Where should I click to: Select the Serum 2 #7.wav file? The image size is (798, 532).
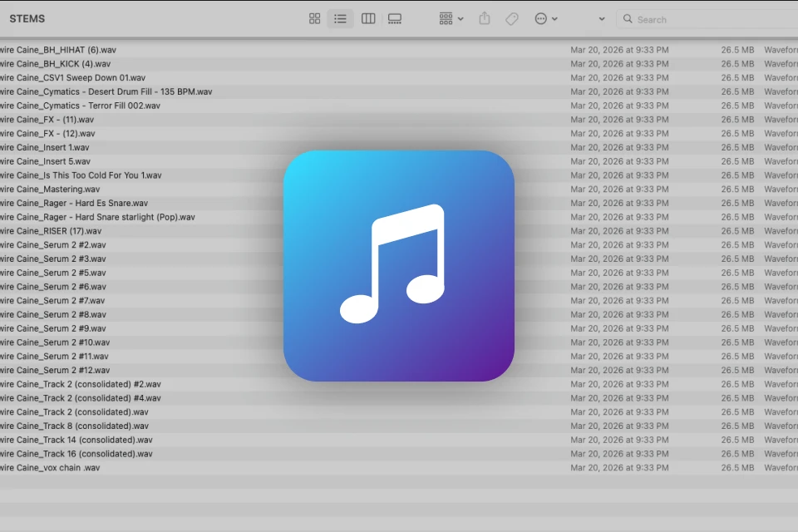click(52, 300)
